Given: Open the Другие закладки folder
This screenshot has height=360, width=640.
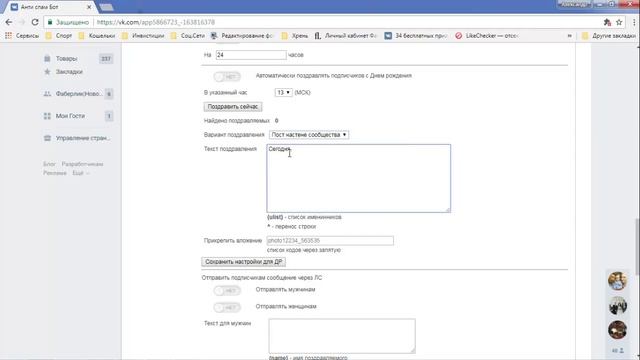Looking at the screenshot, I should (609, 36).
